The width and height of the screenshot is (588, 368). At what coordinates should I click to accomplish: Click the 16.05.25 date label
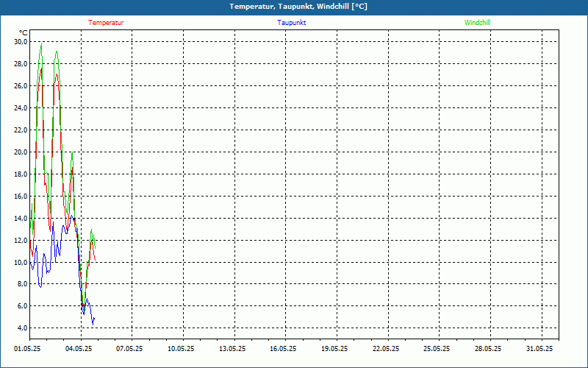(x=283, y=349)
